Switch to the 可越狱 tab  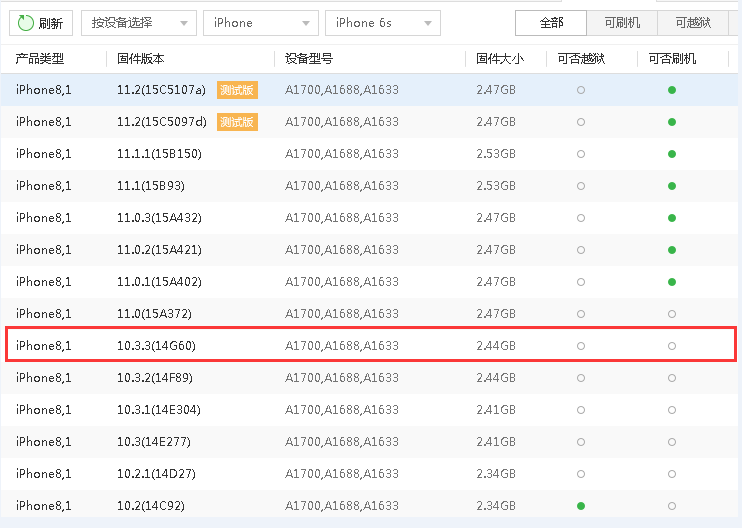(693, 23)
